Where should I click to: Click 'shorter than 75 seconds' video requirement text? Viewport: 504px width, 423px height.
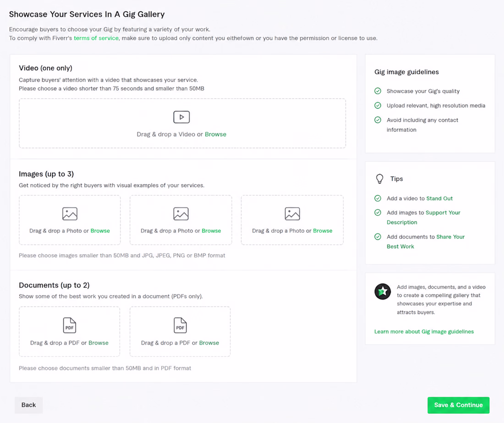click(x=110, y=89)
